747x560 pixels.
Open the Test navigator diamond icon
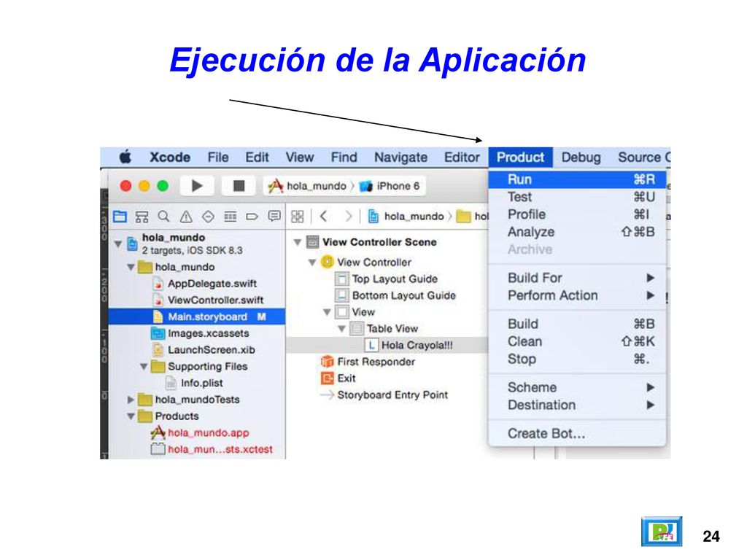(208, 217)
